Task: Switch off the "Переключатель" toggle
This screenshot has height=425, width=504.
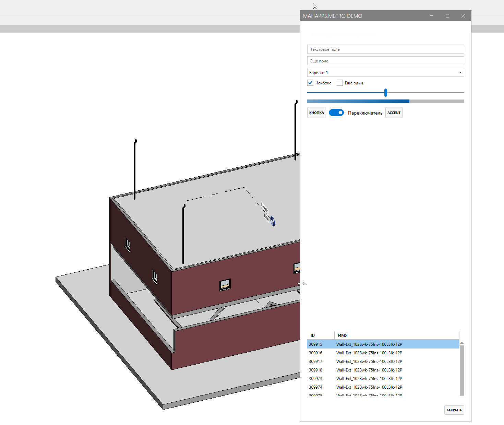Action: pos(336,113)
